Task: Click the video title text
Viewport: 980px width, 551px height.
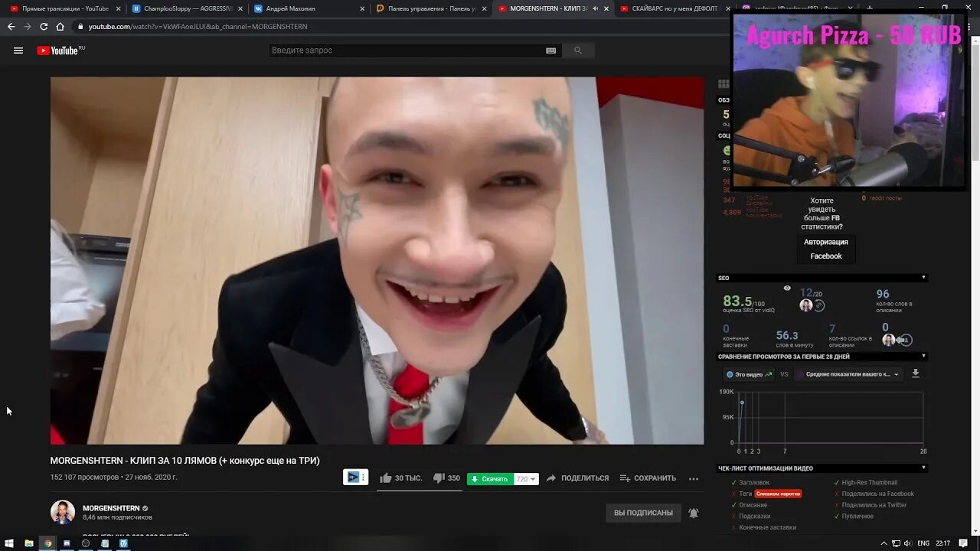Action: [185, 461]
